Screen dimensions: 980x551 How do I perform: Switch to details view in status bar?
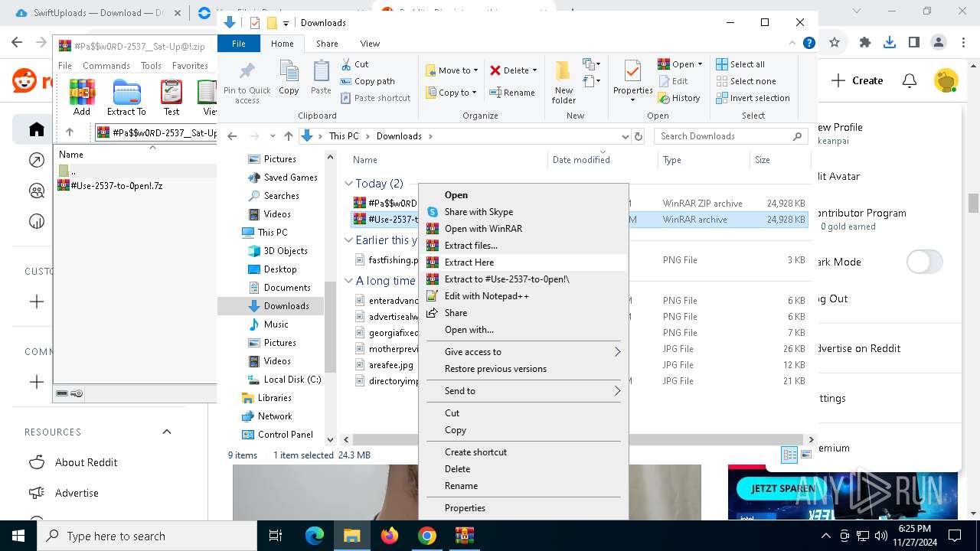[x=789, y=455]
